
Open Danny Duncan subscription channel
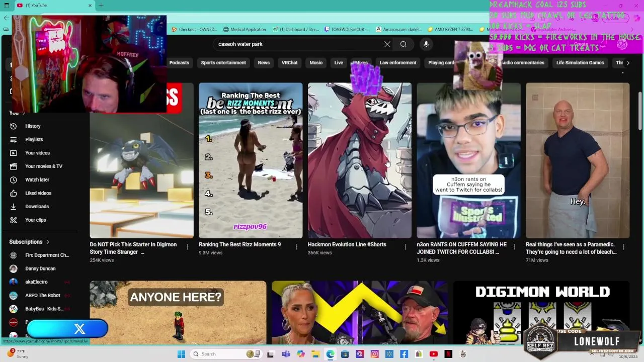coord(40,268)
